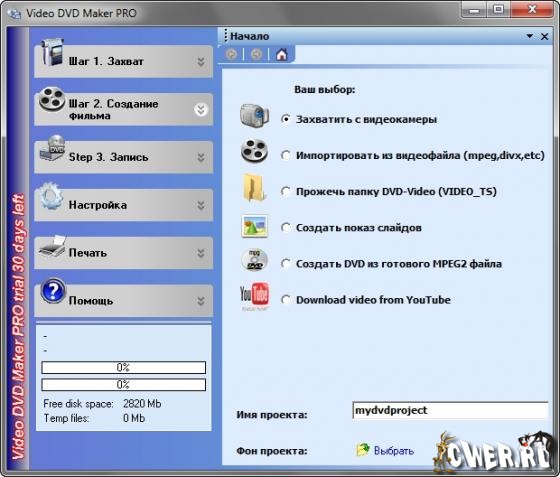Expand the Шаг 1. Захват chevron
This screenshot has height=477, width=560.
pyautogui.click(x=201, y=62)
